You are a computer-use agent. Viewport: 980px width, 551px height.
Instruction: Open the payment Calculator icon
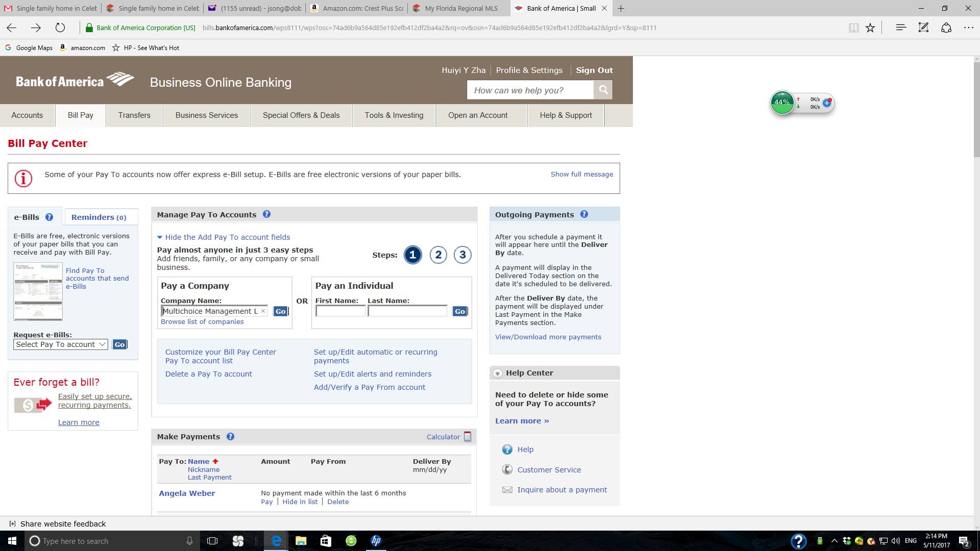coord(467,437)
